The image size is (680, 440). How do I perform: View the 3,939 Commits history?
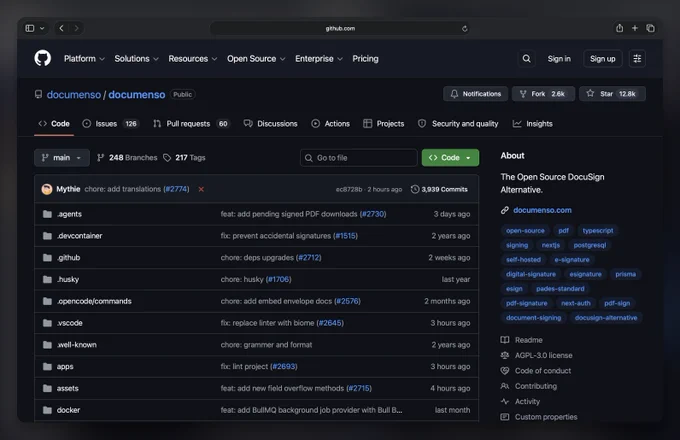pos(439,189)
